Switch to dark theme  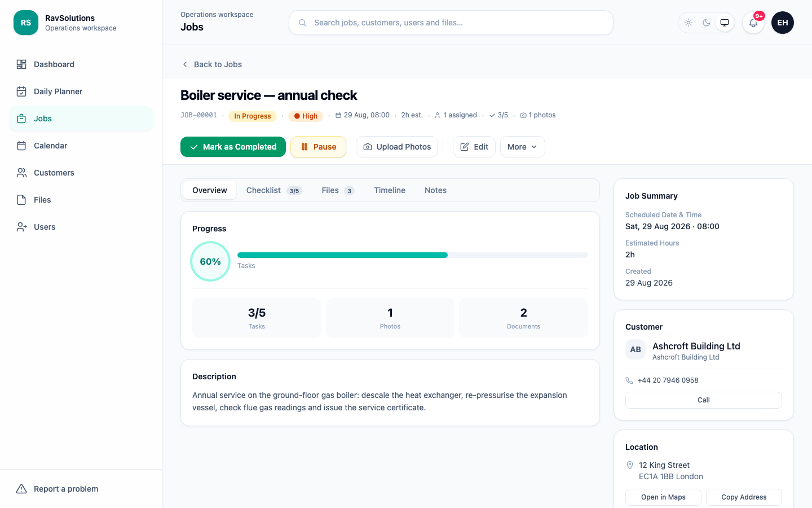click(707, 23)
